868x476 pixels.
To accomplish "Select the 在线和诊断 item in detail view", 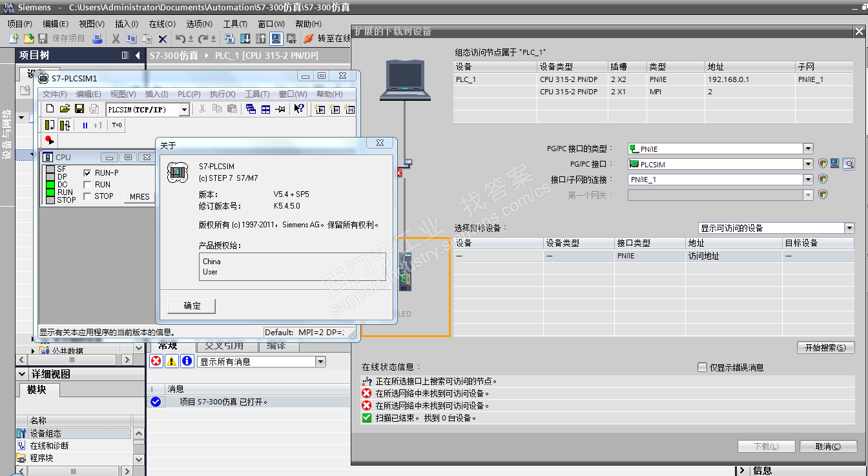I will coord(73,446).
